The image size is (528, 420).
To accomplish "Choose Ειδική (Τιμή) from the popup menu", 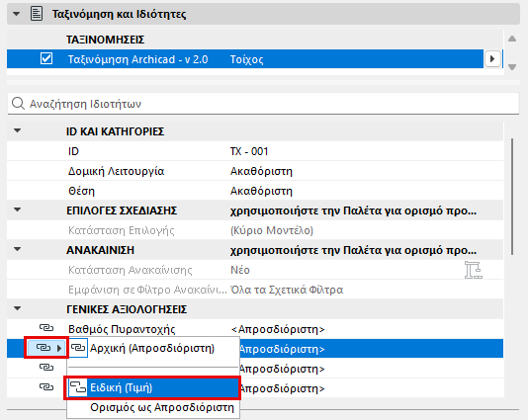I will pos(153,387).
